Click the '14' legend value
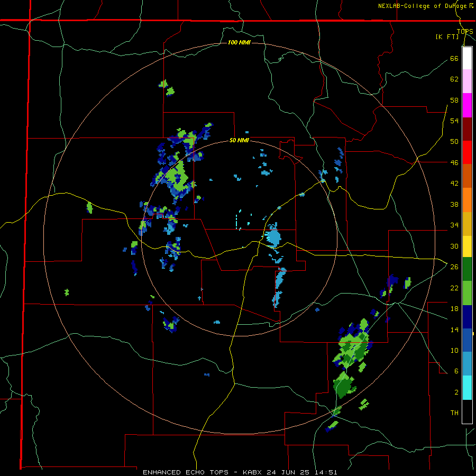 point(454,329)
